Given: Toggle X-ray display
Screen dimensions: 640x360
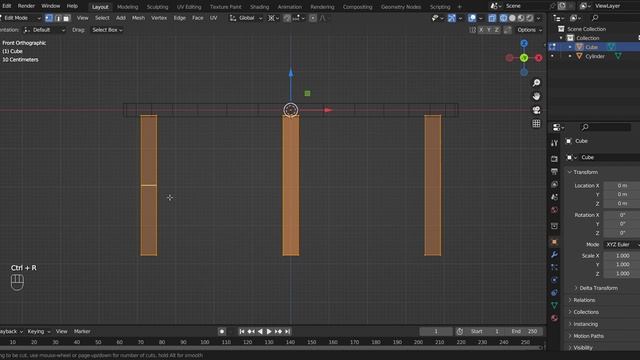Looking at the screenshot, I should pyautogui.click(x=492, y=18).
